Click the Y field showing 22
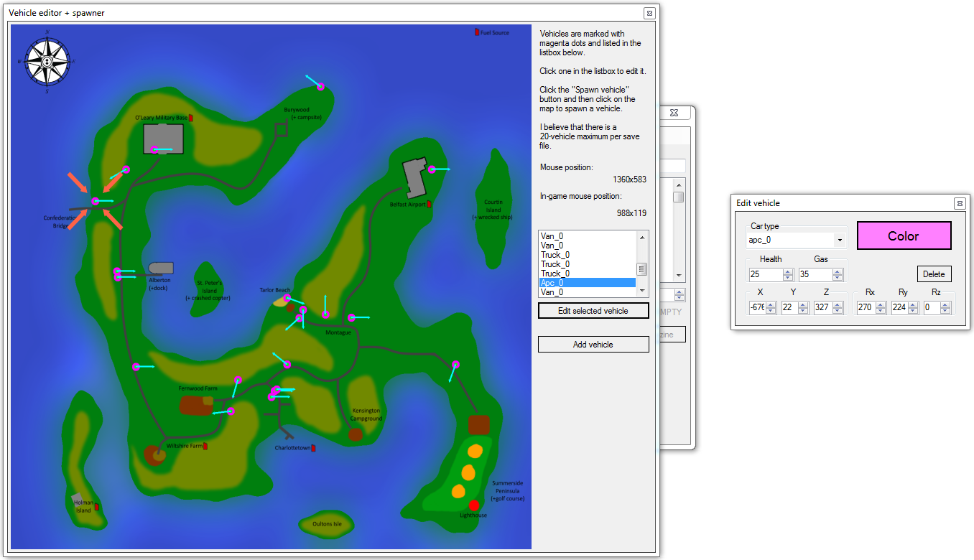The image size is (974, 560). pyautogui.click(x=790, y=307)
